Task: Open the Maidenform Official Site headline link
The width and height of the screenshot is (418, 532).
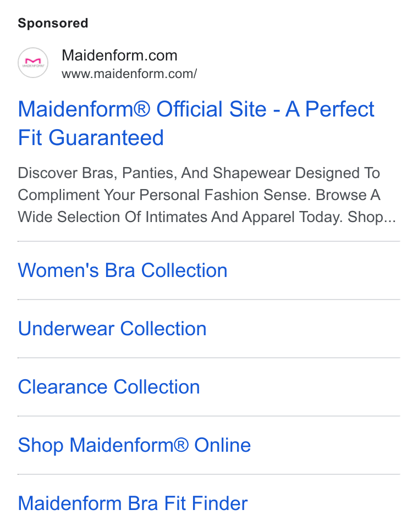Action: tap(196, 123)
